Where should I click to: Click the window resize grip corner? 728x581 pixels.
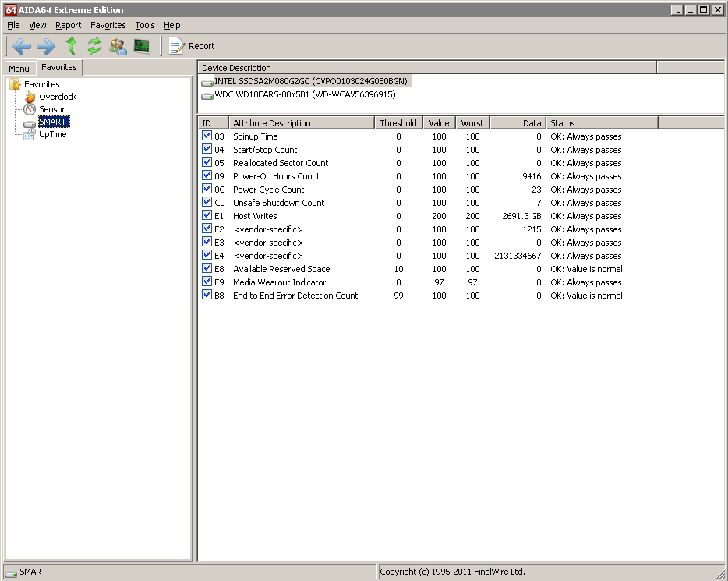[720, 573]
